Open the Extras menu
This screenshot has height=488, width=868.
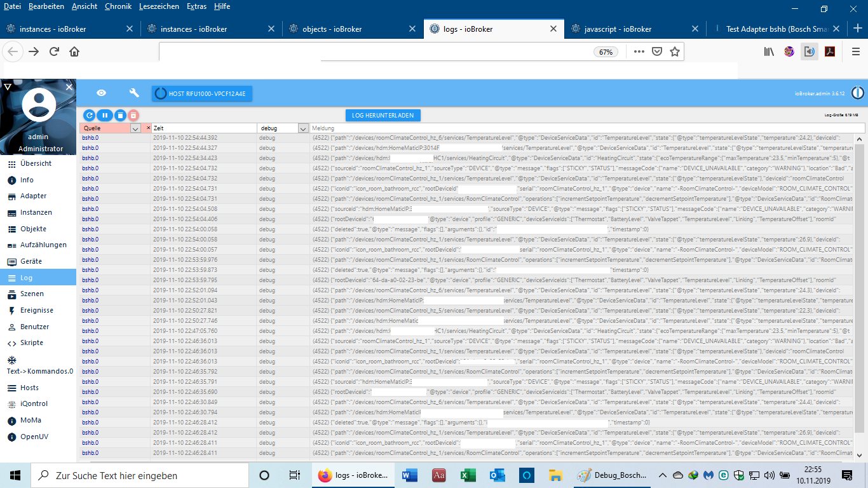(x=196, y=6)
